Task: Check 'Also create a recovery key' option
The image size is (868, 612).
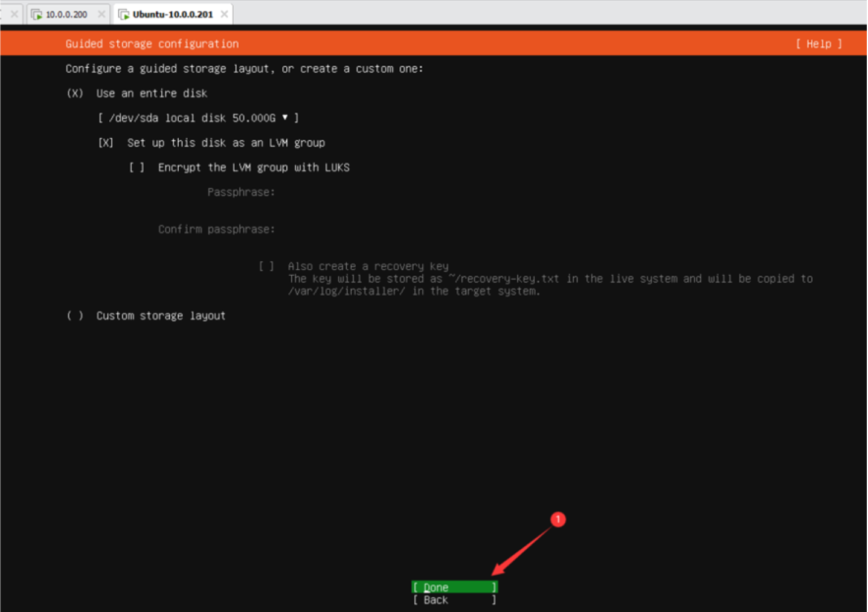Action: point(266,266)
